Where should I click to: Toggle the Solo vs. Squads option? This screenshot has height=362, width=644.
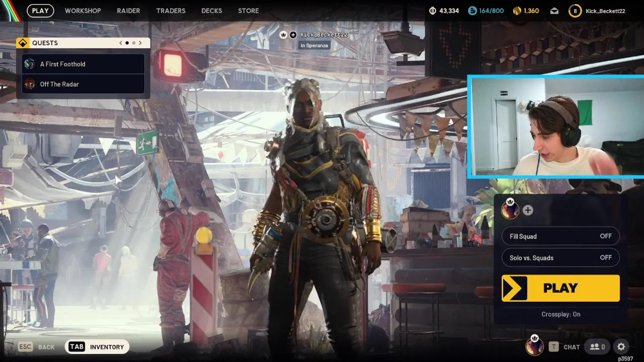pyautogui.click(x=560, y=258)
